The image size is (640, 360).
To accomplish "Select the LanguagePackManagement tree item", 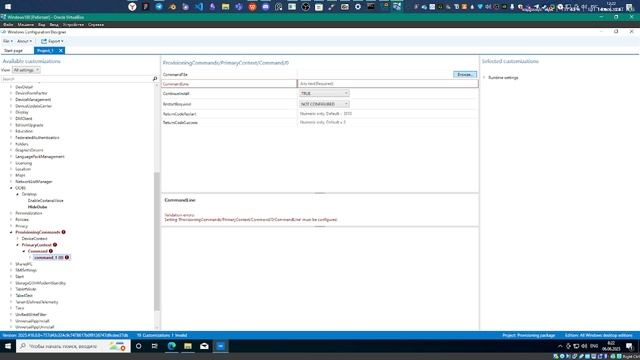I will tap(40, 157).
